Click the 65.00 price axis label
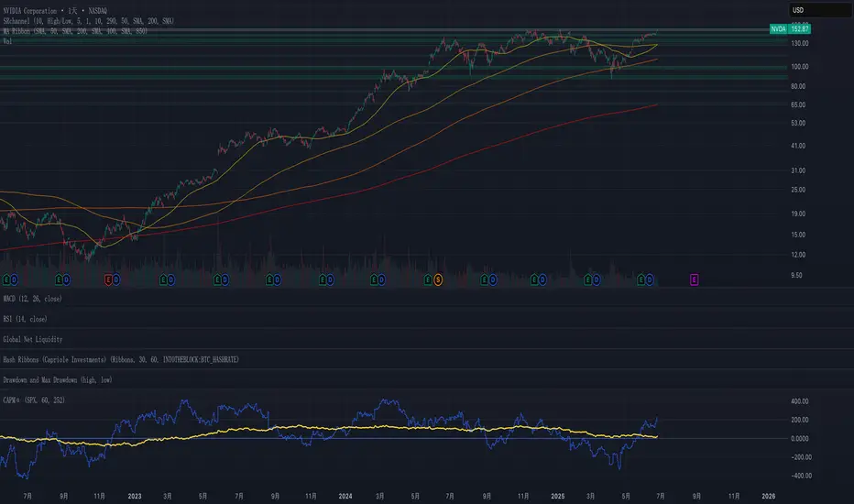854x504 pixels. click(798, 104)
